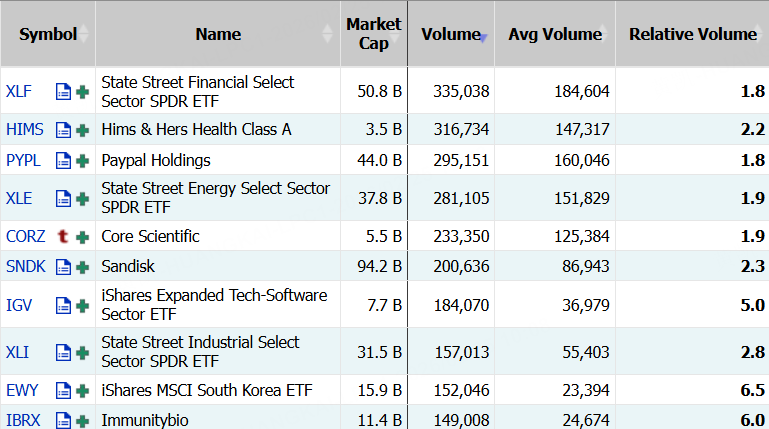
Task: Hit the green plus icon for IGV
Action: (x=82, y=305)
